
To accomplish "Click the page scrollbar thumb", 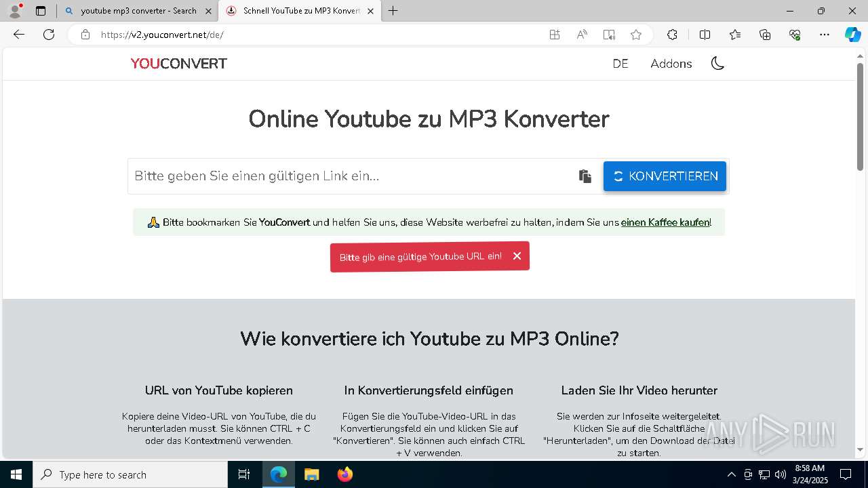I will tap(861, 116).
